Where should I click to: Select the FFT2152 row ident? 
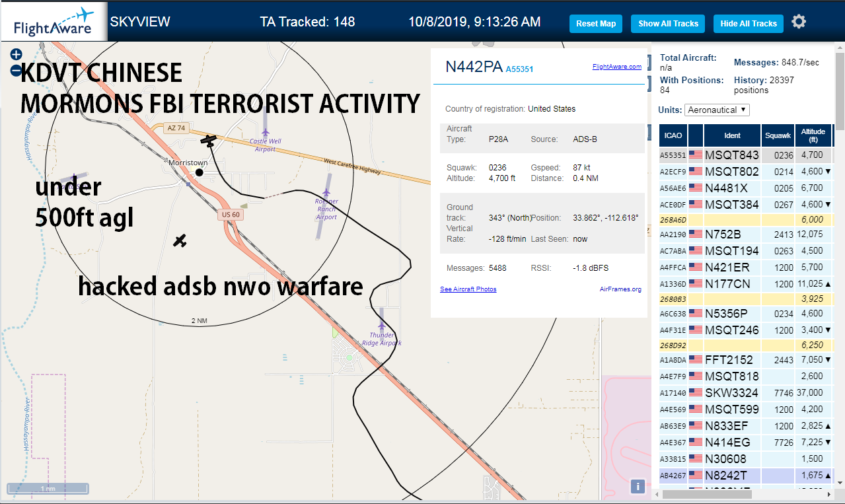point(729,360)
